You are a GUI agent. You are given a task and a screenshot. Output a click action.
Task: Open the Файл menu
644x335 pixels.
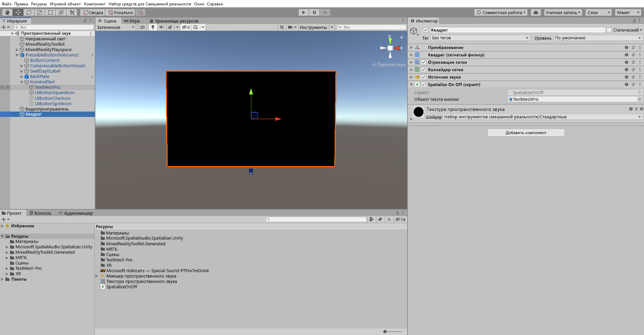click(x=6, y=4)
